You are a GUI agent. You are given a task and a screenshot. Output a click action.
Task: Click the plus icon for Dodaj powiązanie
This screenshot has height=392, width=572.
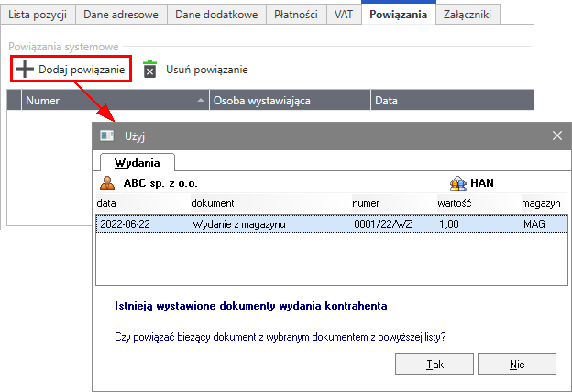pyautogui.click(x=24, y=70)
